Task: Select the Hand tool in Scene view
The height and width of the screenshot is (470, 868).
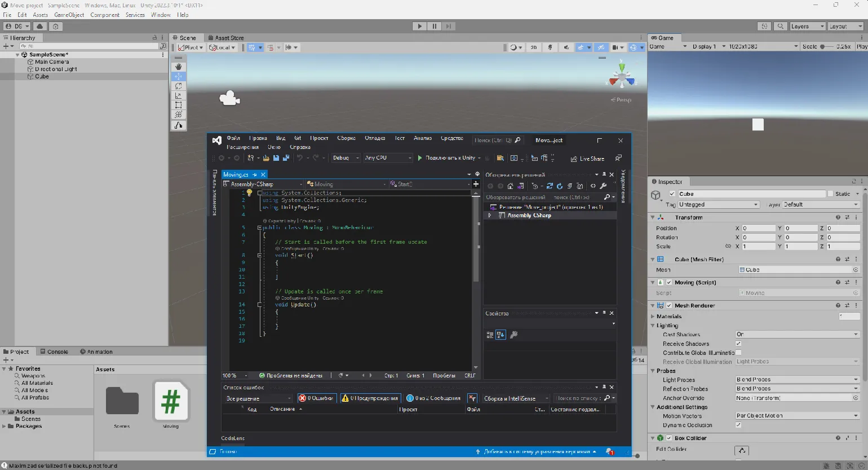Action: (178, 67)
